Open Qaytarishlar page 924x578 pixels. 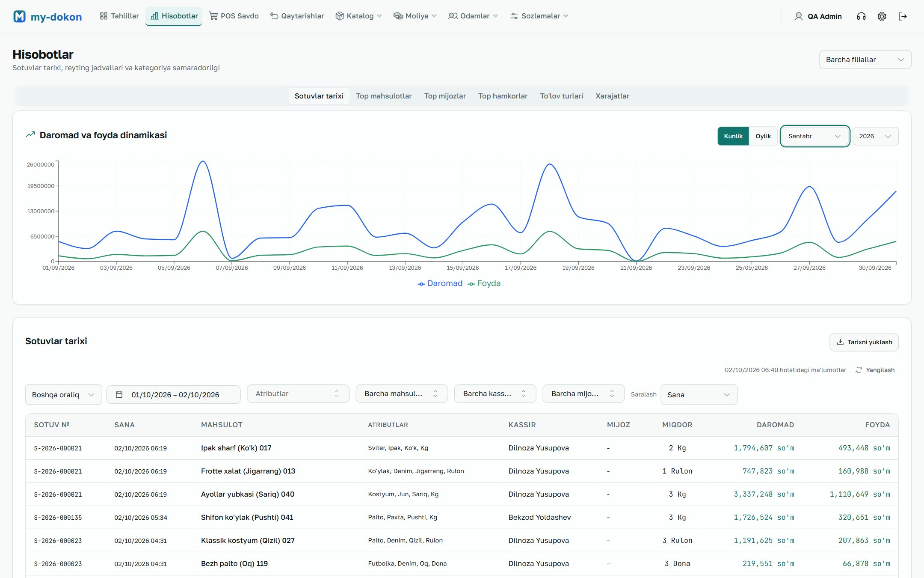point(297,16)
